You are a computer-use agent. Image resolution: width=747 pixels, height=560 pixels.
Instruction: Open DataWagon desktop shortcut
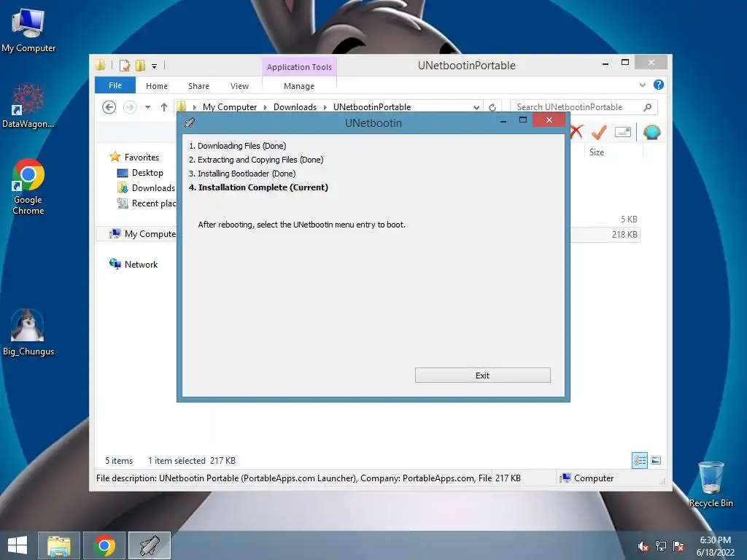(28, 106)
